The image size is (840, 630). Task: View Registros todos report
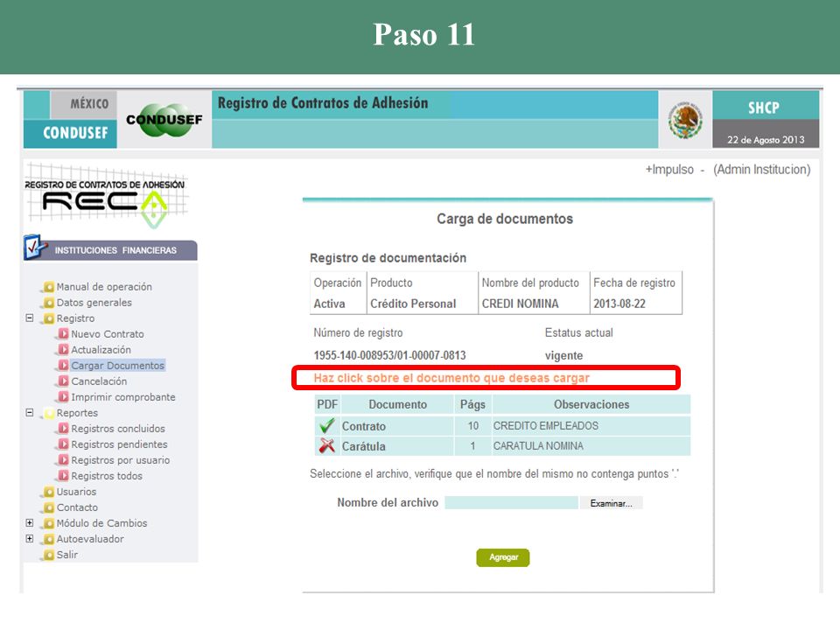click(107, 476)
